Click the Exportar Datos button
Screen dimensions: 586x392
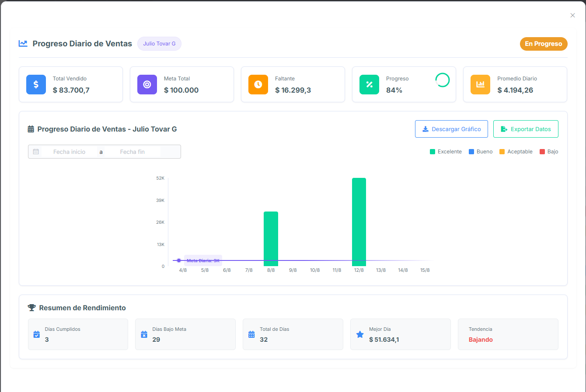coord(526,129)
